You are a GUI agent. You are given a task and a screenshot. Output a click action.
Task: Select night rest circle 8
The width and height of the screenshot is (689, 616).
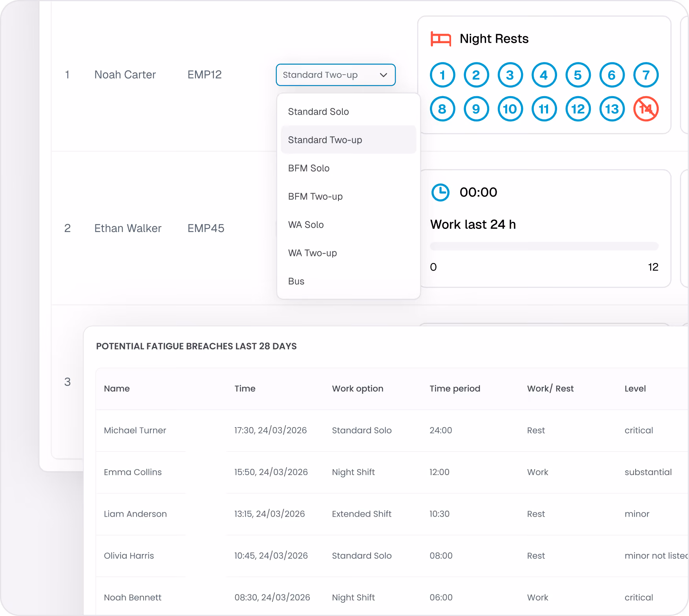pos(442,109)
